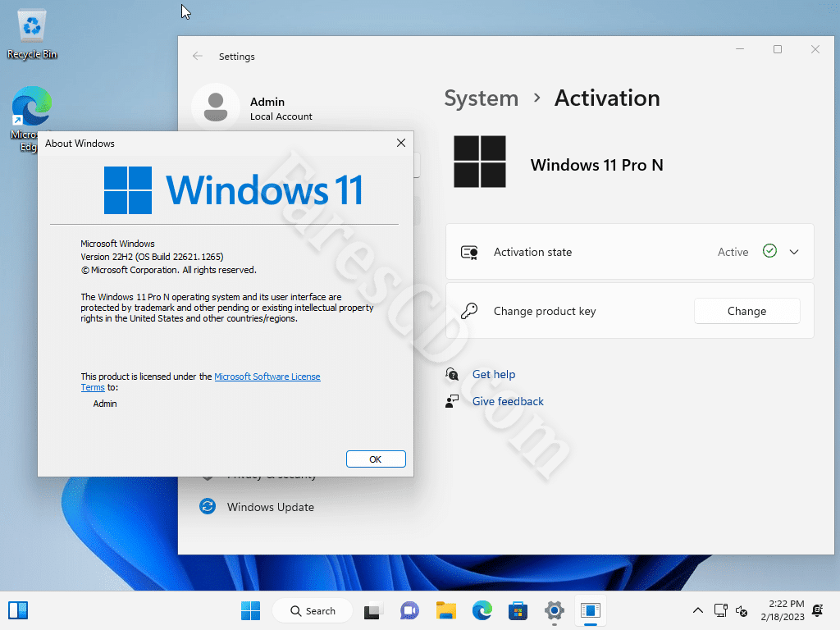The width and height of the screenshot is (840, 630).
Task: Launch Microsoft Edge from taskbar
Action: coord(482,610)
